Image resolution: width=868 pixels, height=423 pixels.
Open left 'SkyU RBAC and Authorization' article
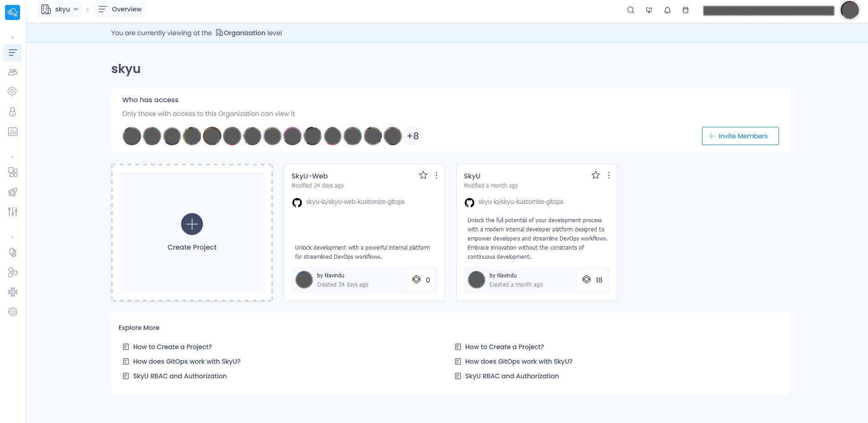pyautogui.click(x=180, y=376)
